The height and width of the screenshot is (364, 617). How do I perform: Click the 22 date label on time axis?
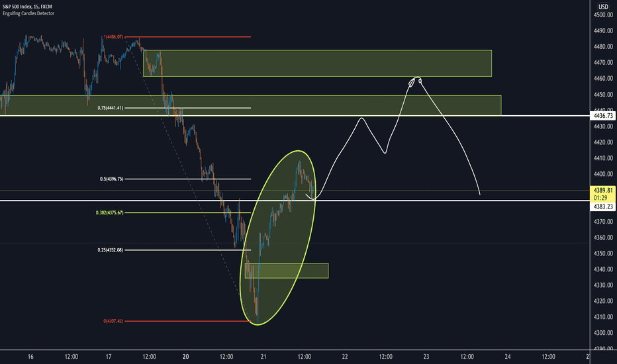tap(345, 357)
